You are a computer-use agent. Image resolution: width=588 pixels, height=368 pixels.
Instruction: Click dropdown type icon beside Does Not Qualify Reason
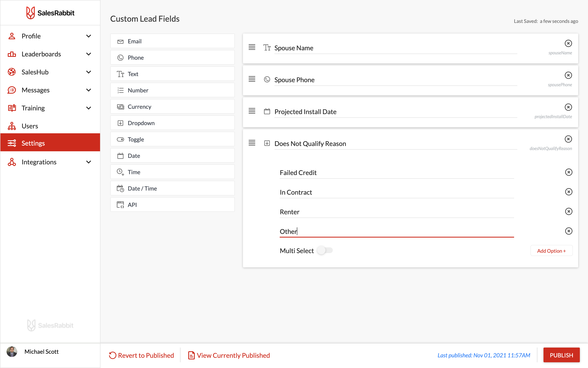tap(267, 143)
